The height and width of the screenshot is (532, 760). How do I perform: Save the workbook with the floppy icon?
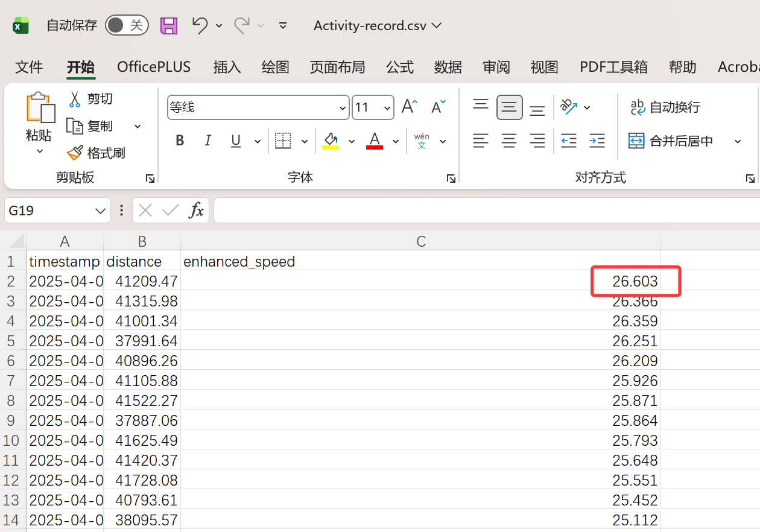tap(169, 25)
